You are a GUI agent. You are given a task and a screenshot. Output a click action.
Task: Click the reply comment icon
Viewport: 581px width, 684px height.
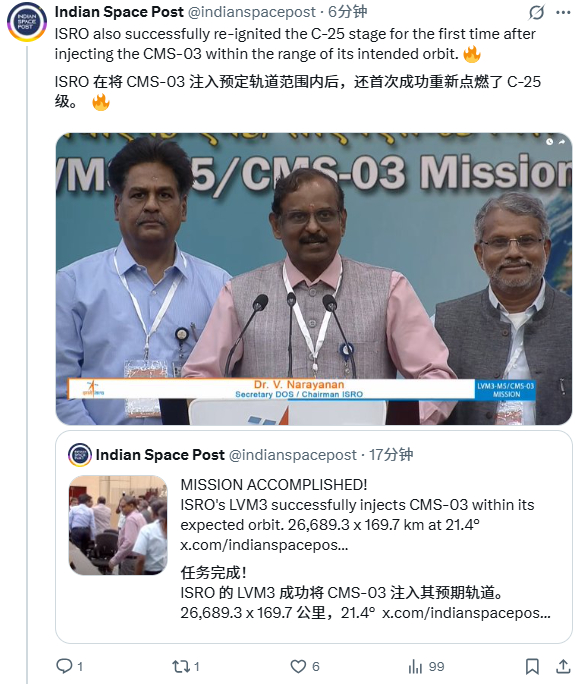point(65,666)
